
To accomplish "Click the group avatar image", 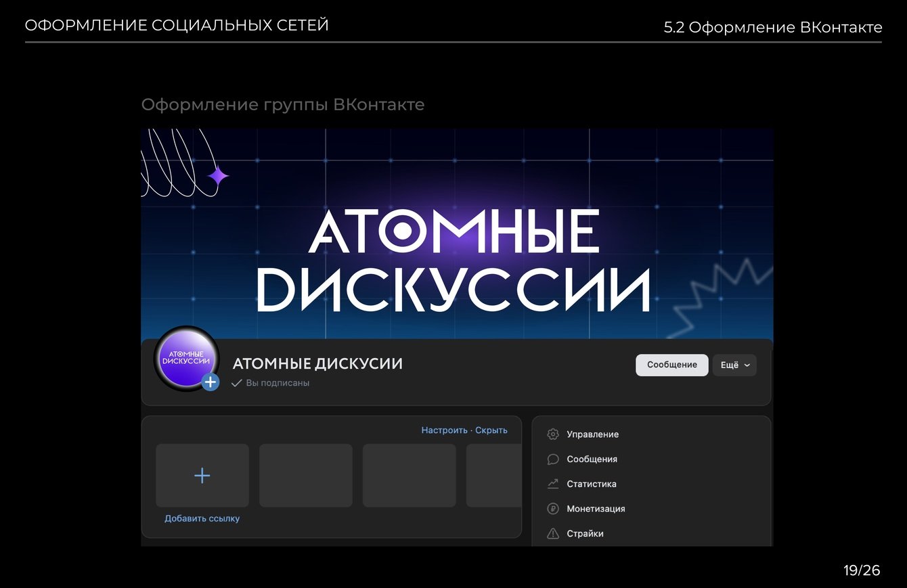I will pyautogui.click(x=187, y=359).
